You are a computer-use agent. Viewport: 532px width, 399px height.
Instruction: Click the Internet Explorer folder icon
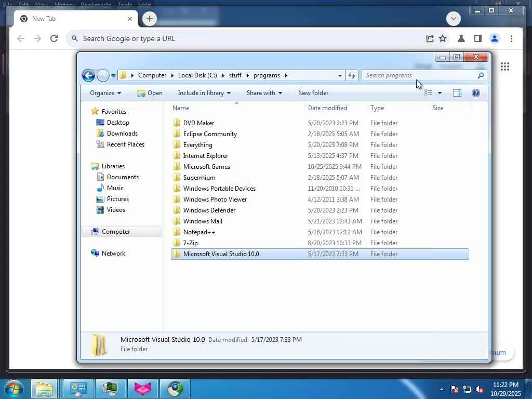coord(177,156)
